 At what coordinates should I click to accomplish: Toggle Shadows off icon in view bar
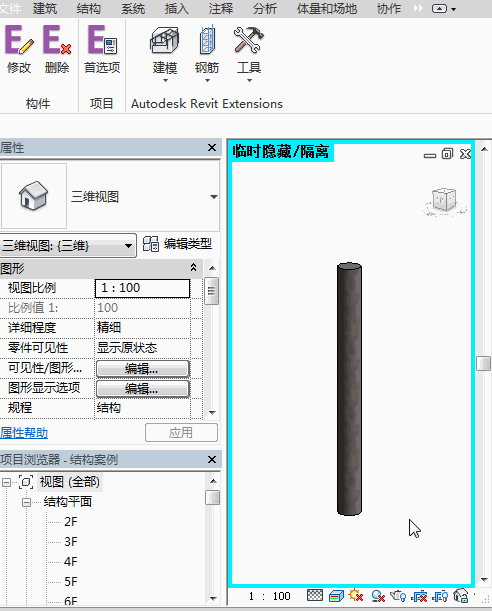tap(377, 595)
